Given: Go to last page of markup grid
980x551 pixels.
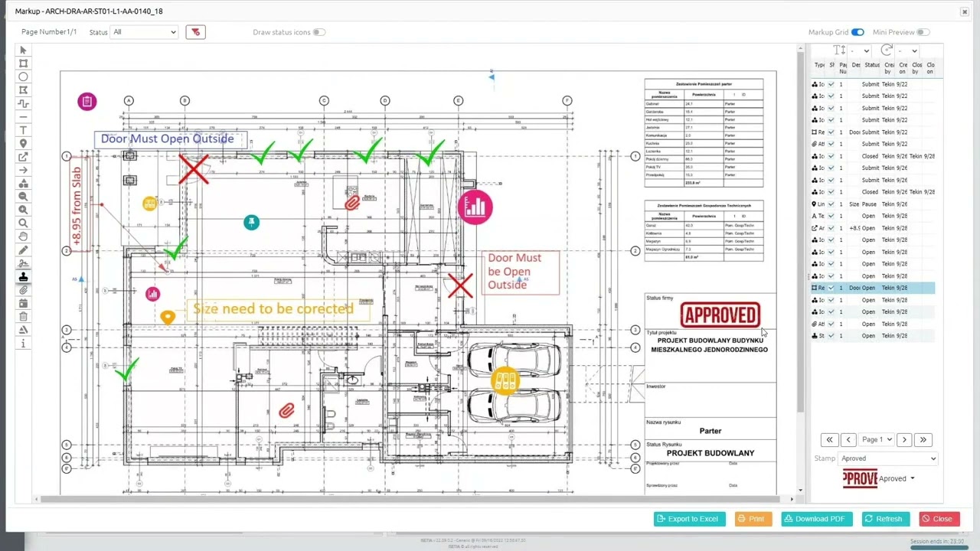Looking at the screenshot, I should 923,440.
